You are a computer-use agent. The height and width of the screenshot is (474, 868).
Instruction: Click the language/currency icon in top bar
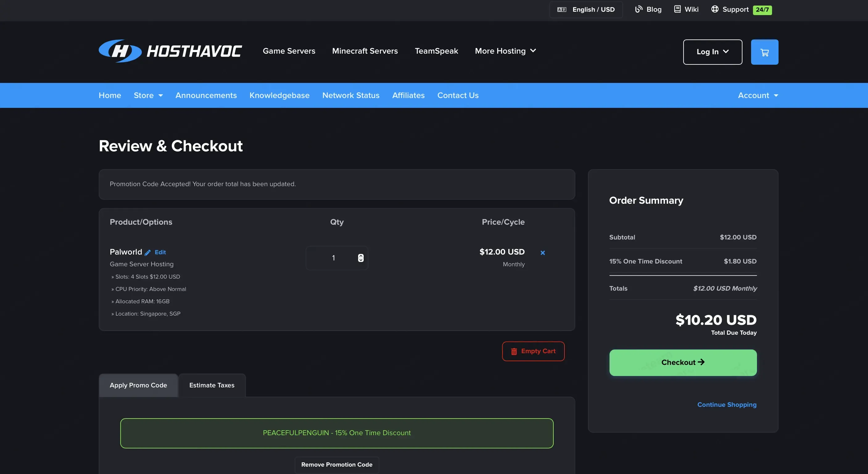tap(561, 10)
